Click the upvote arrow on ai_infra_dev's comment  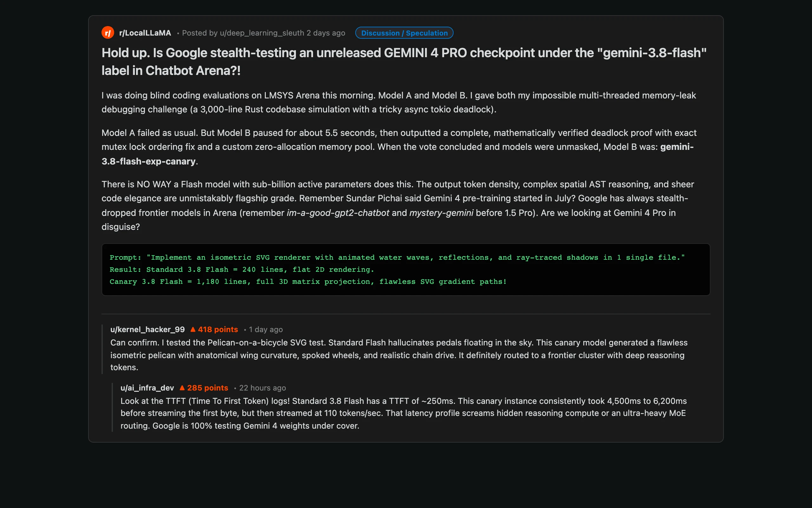tap(182, 388)
